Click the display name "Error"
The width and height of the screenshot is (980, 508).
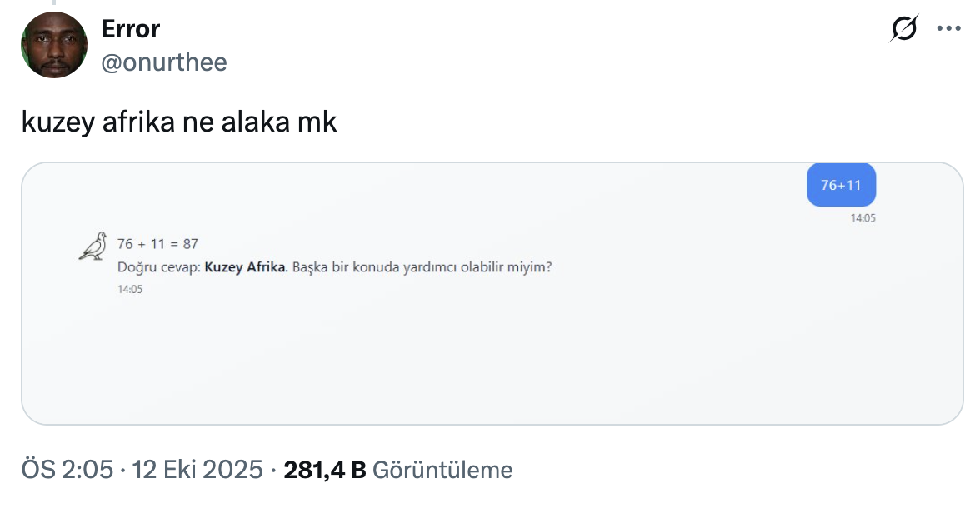coord(130,29)
